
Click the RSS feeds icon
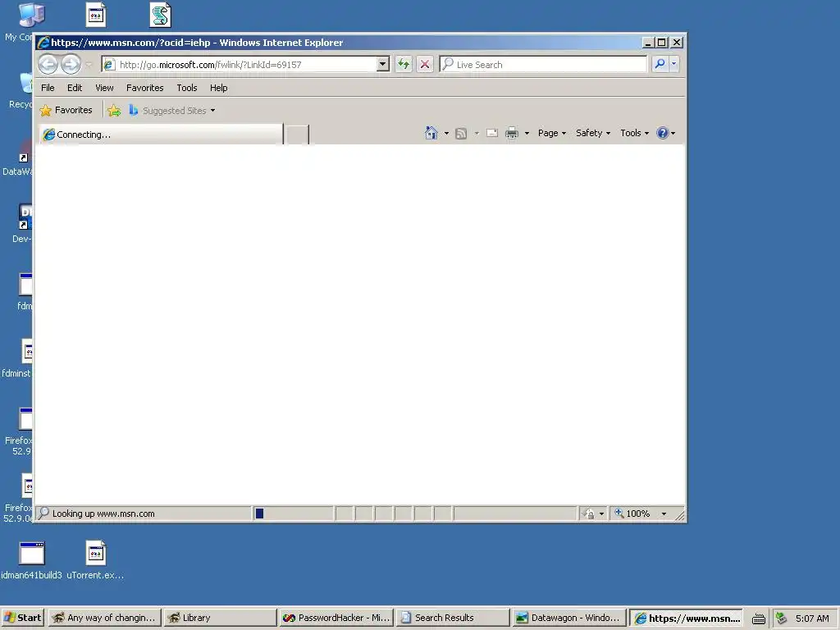click(461, 134)
